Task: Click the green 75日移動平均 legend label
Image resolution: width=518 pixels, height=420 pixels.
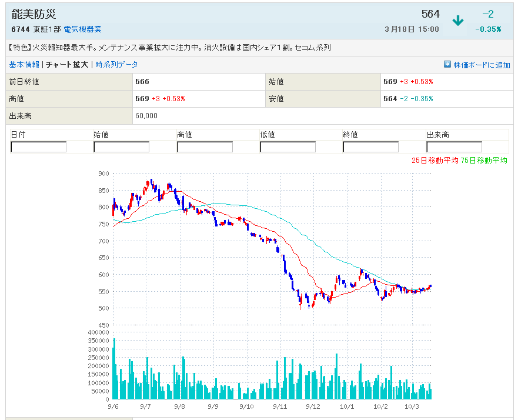Action: click(x=484, y=161)
